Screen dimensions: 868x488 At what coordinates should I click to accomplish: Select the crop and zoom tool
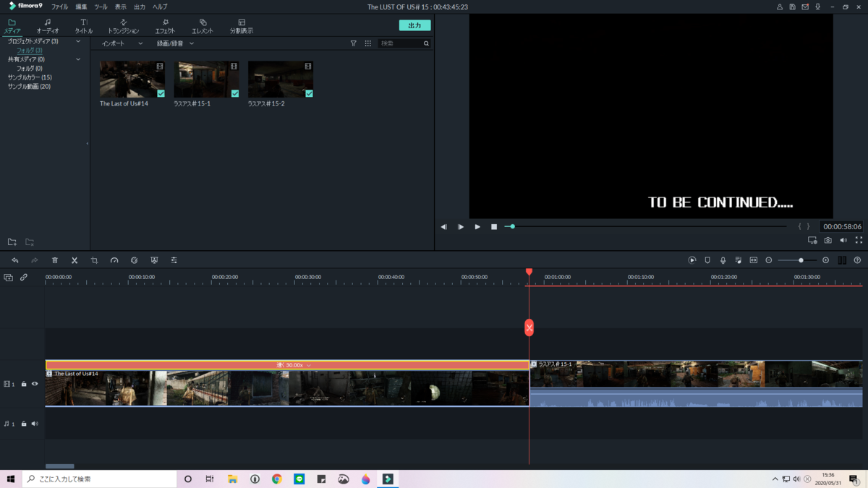click(x=94, y=260)
